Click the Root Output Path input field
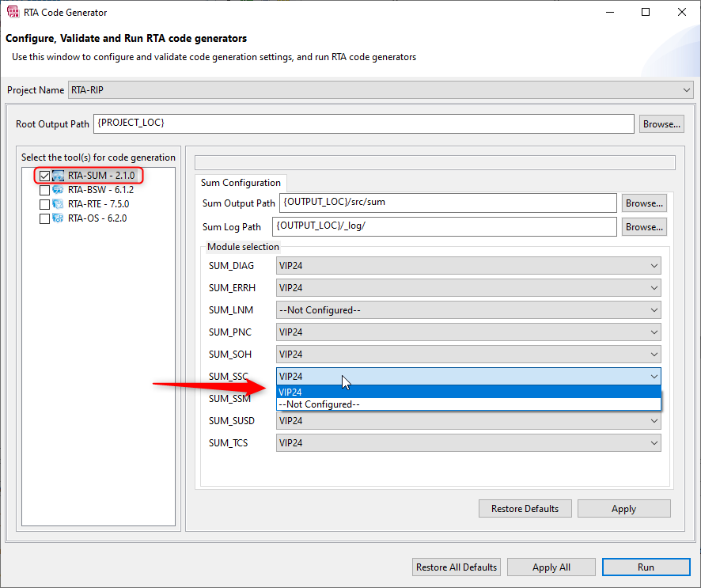Screen dimensions: 701x588 [x=363, y=124]
